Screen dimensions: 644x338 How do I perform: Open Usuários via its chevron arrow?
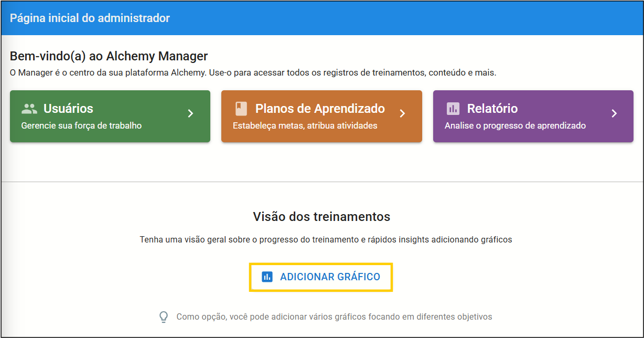point(191,113)
